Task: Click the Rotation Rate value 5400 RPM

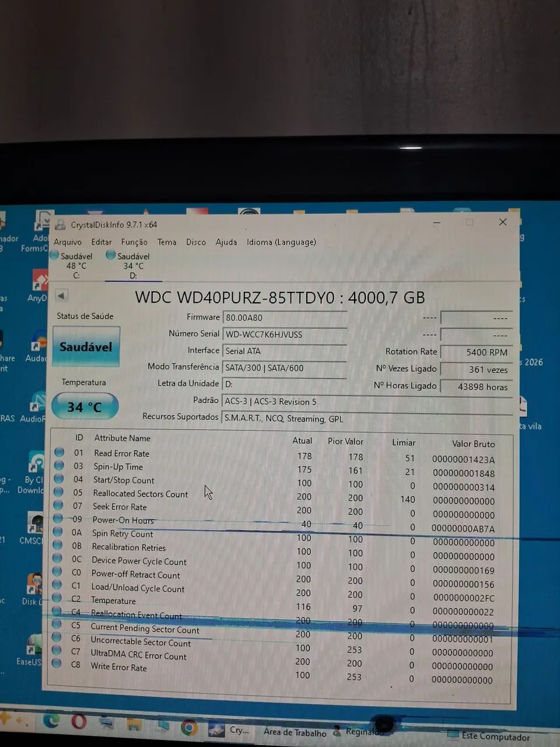Action: click(x=477, y=352)
